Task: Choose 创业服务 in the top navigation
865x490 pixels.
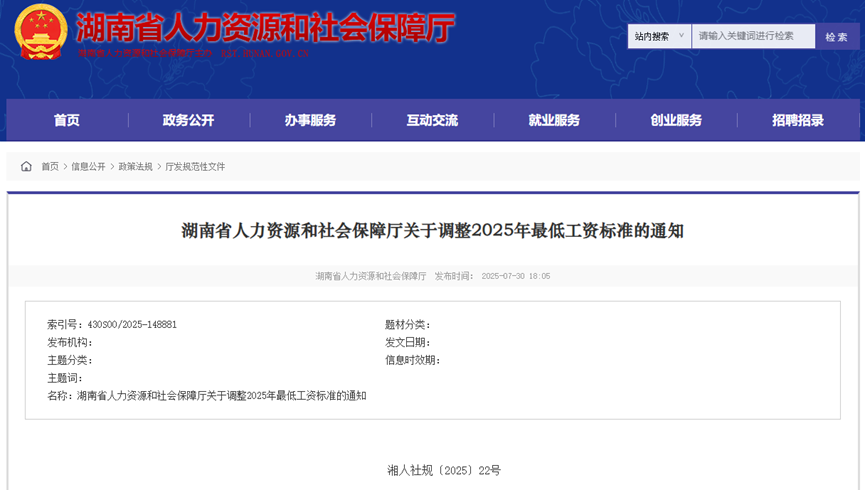Action: tap(676, 120)
